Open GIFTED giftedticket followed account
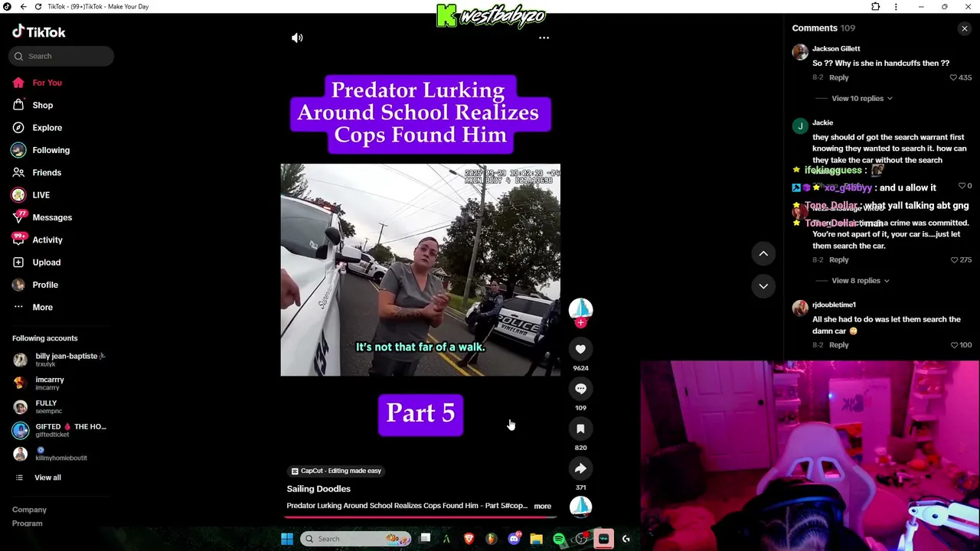This screenshot has width=980, height=551. [x=60, y=430]
